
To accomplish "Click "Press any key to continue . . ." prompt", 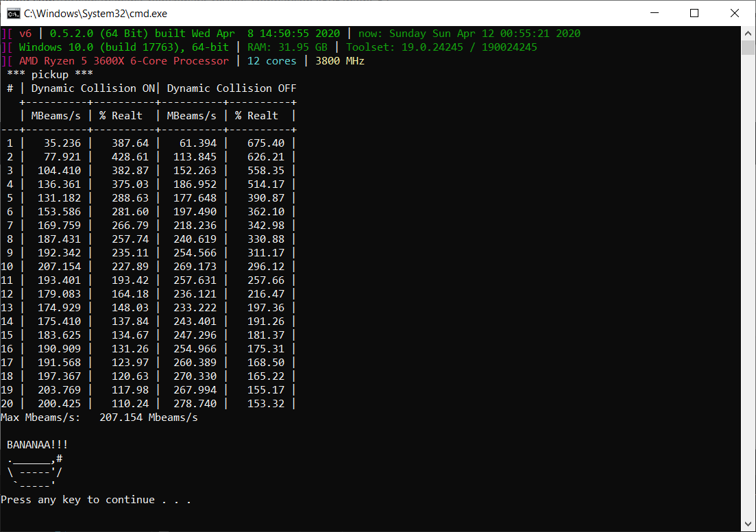I will point(96,500).
